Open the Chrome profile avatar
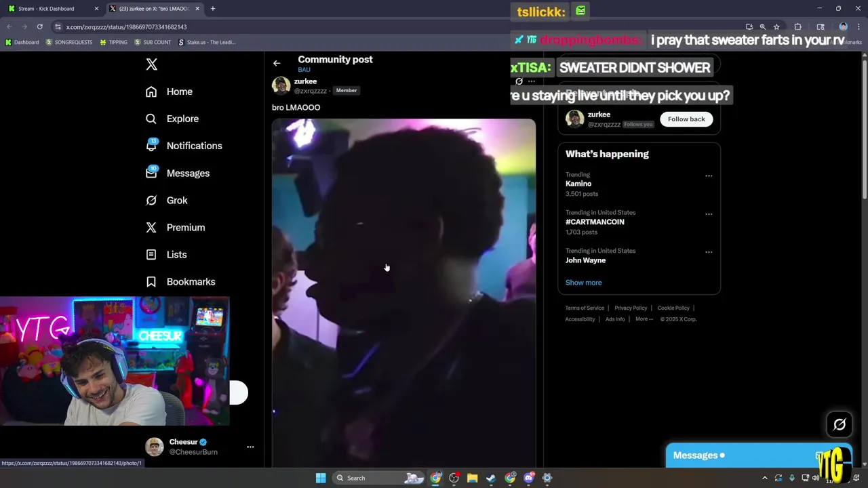The image size is (868, 488). point(843,27)
